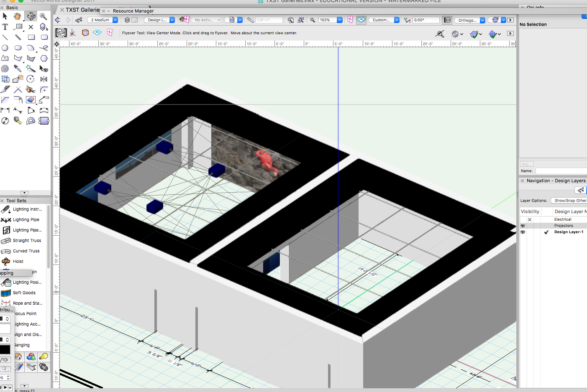Image resolution: width=587 pixels, height=392 pixels.
Task: Select the Pan hand tool
Action: [17, 16]
